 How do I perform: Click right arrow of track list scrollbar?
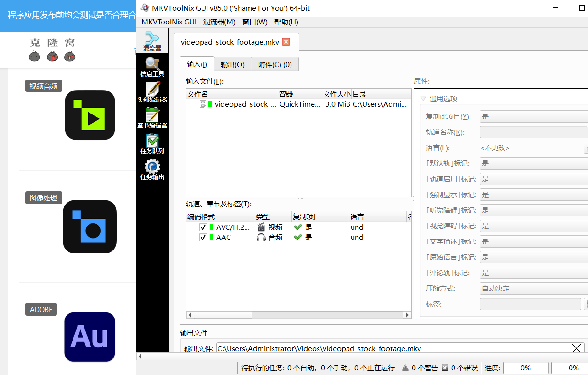(x=407, y=315)
